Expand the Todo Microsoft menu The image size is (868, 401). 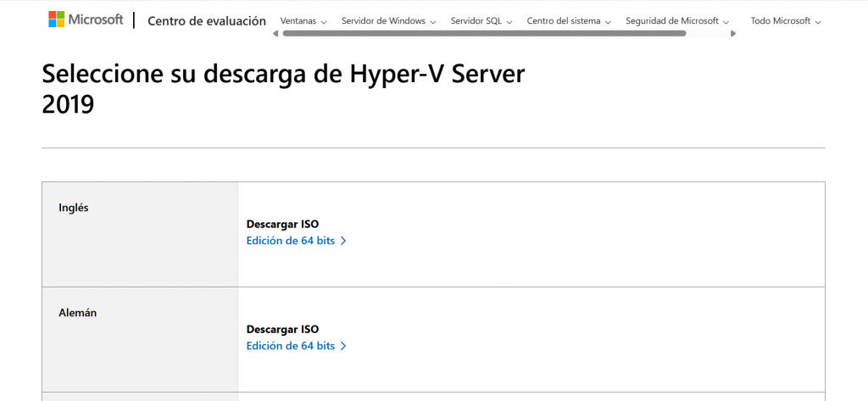(x=786, y=21)
